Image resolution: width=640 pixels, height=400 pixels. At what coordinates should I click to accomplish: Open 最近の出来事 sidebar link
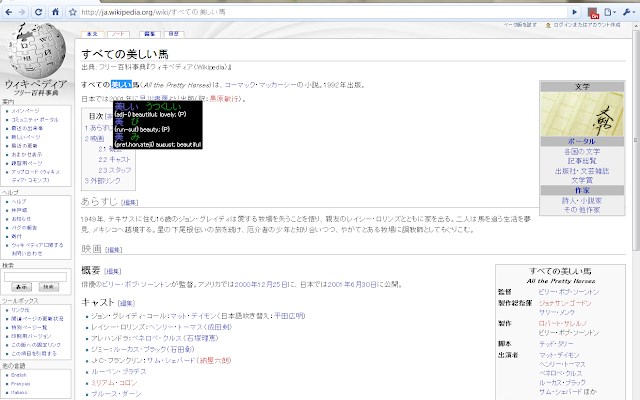27,128
